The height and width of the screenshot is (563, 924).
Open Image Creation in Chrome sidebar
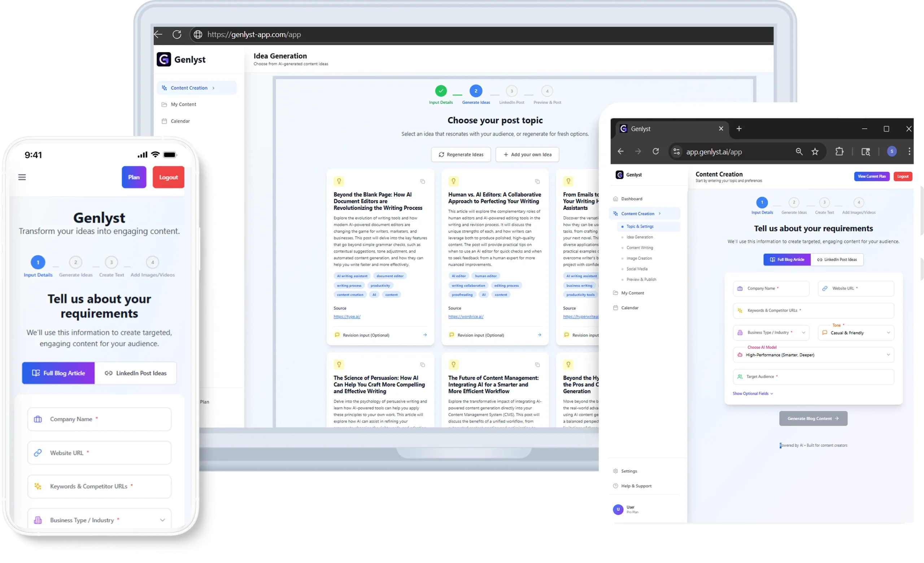point(639,258)
